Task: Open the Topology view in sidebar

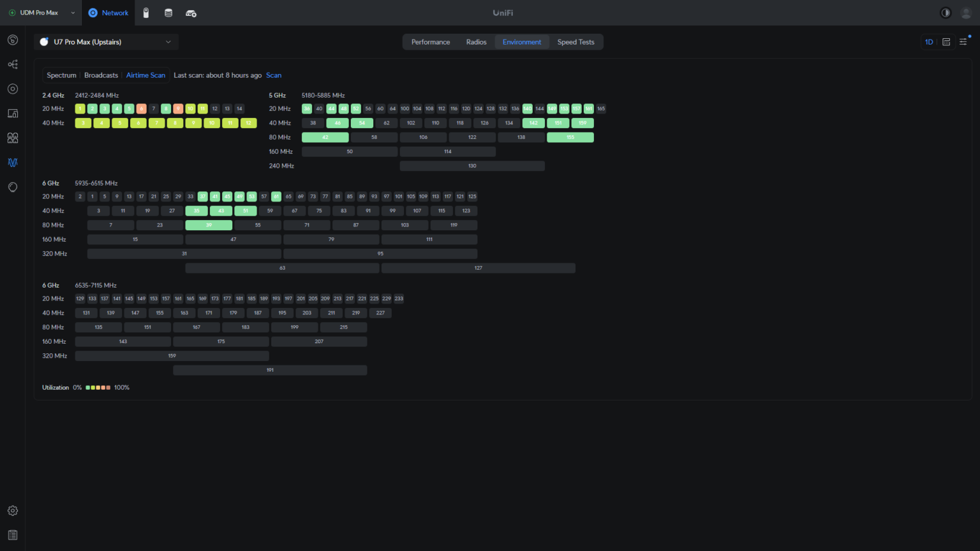Action: tap(13, 64)
